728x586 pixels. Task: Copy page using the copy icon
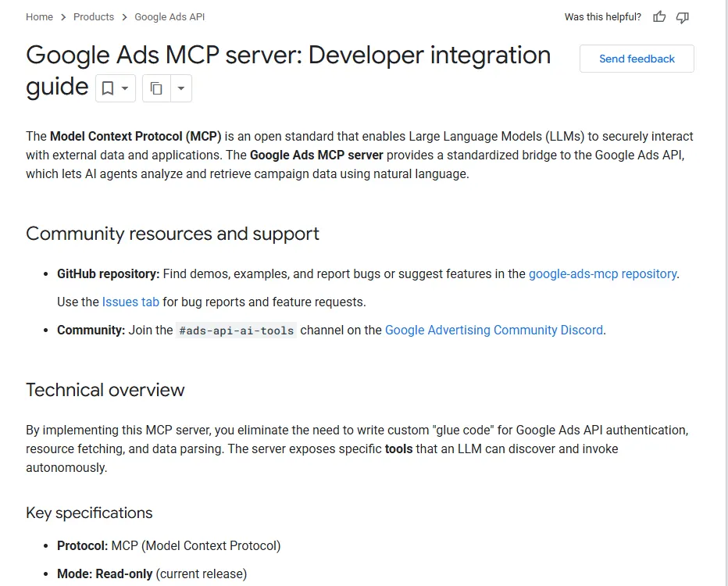click(156, 88)
